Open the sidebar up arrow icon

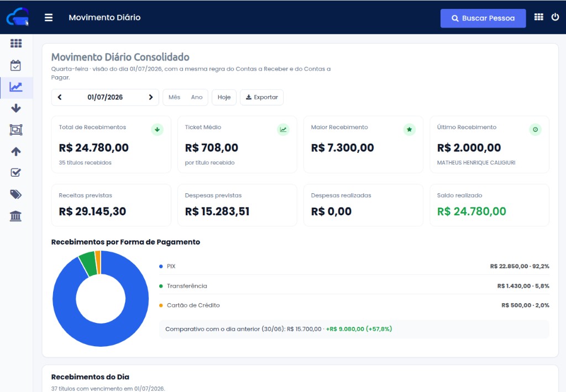tap(16, 151)
